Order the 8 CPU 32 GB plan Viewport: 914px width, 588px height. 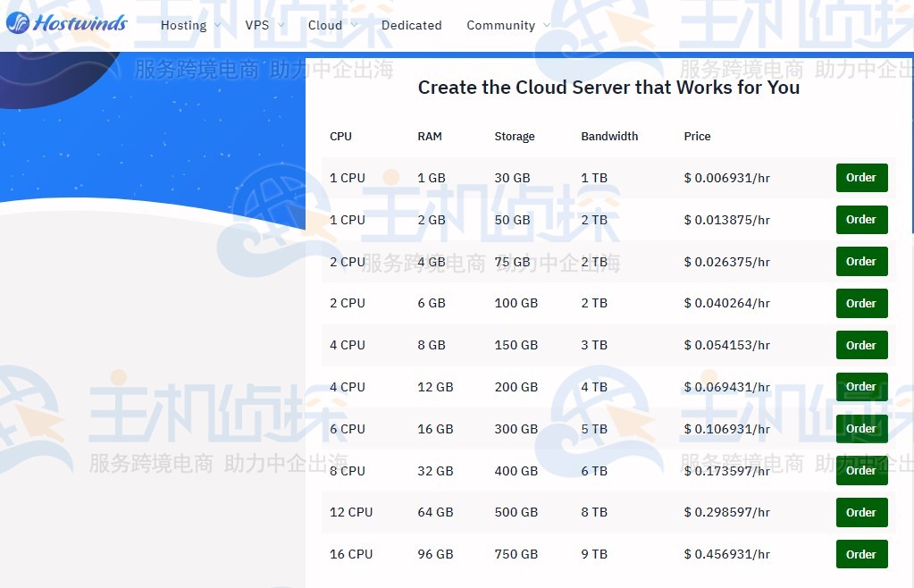(860, 470)
